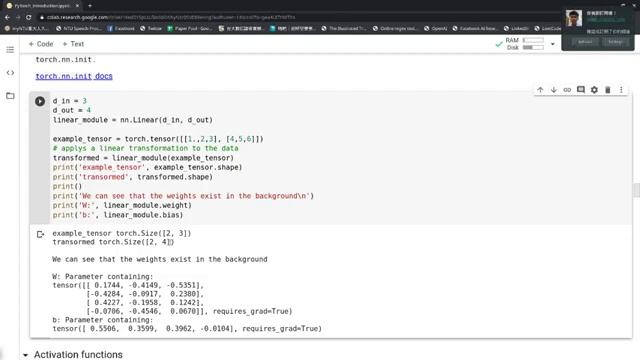The height and width of the screenshot is (360, 640).
Task: Open the Facebook bookmark
Action: 121,28
